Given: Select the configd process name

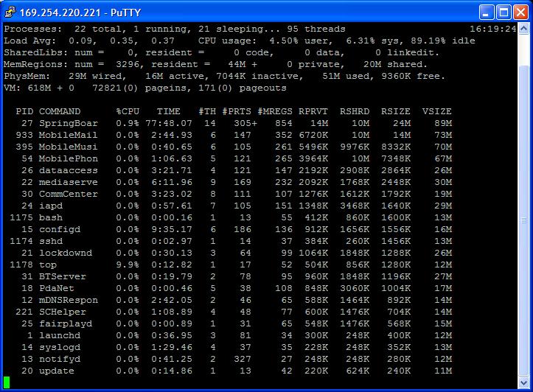Looking at the screenshot, I should [60, 229].
